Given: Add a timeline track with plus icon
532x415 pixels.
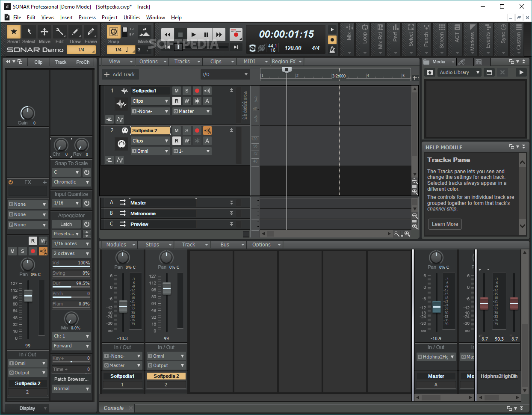Looking at the screenshot, I should 414,78.
